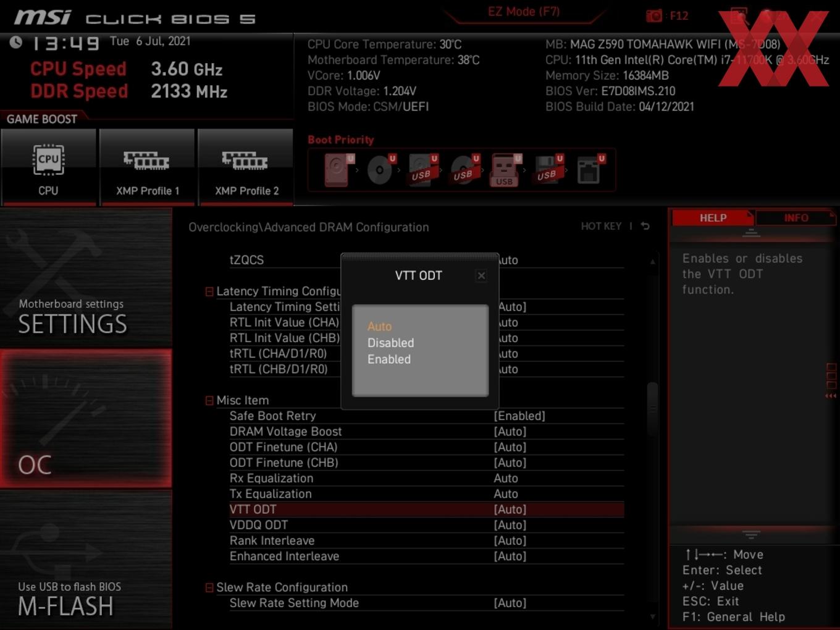
Task: Open the Safe Boot Retry [Enabled] value
Action: coord(519,416)
